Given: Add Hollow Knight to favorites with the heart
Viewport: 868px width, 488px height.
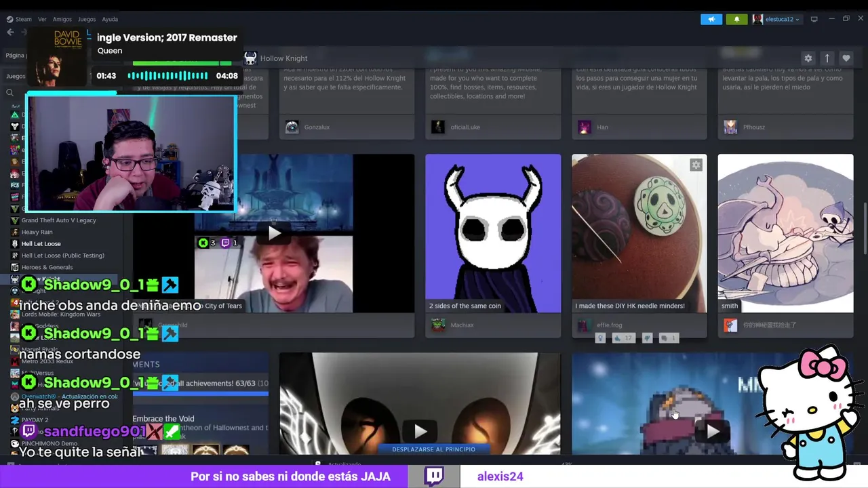Looking at the screenshot, I should click(846, 58).
